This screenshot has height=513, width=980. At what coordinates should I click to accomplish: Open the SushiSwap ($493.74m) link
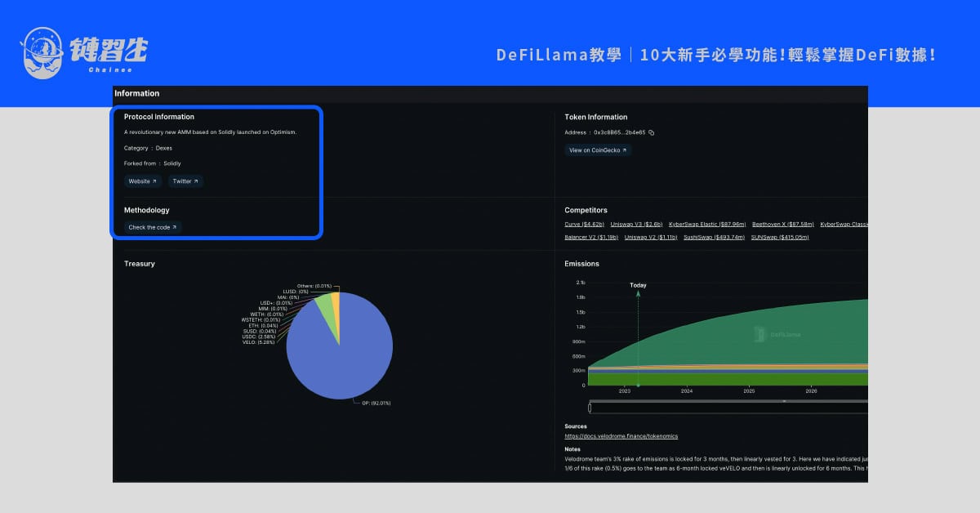[x=714, y=237]
